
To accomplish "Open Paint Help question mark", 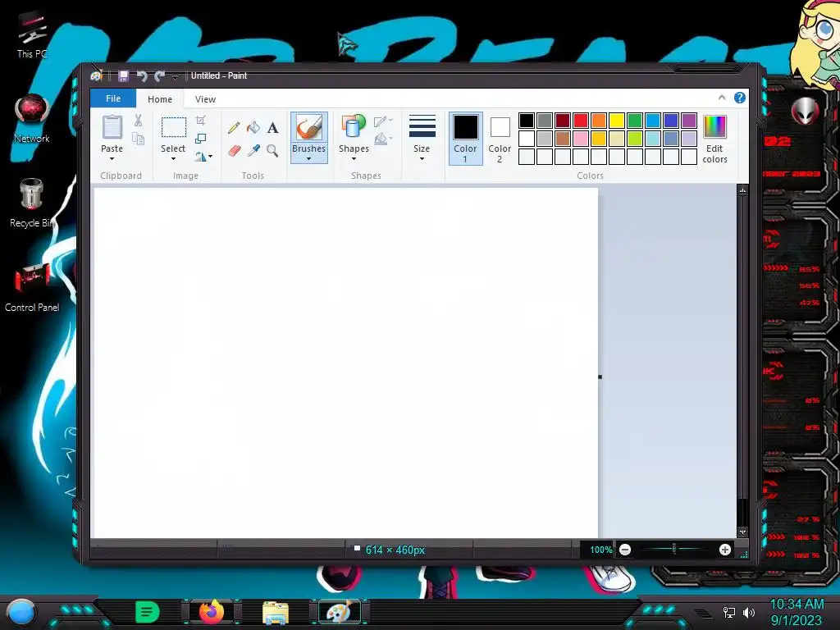I will tap(740, 98).
